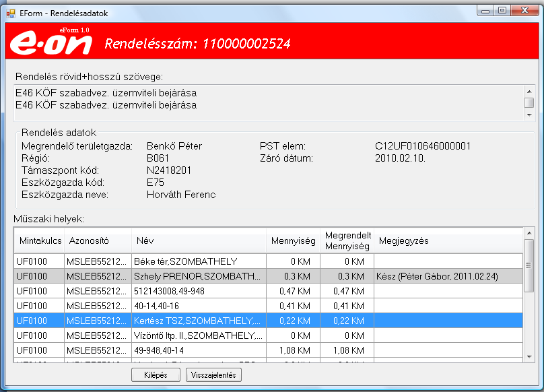Open Visszajelentés for the selected row
The height and width of the screenshot is (392, 544).
[213, 375]
